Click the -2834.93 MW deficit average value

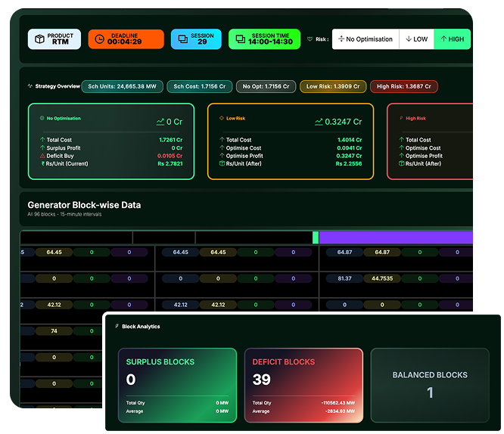pos(340,411)
